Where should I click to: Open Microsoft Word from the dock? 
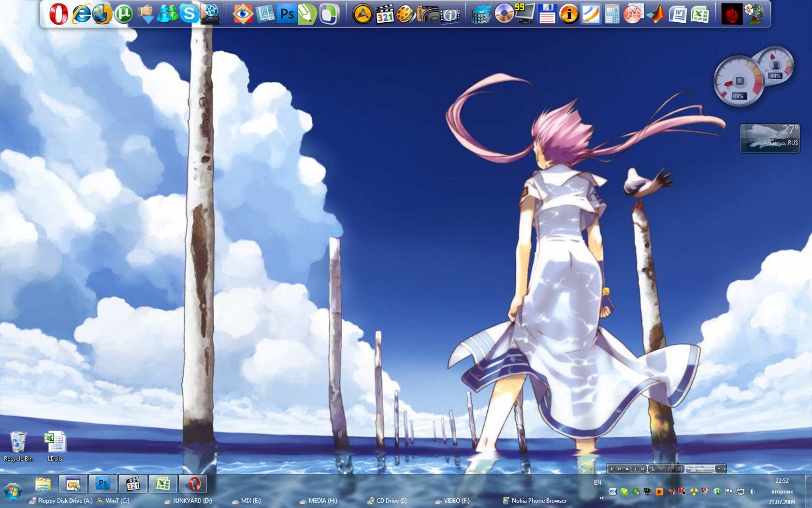point(678,14)
